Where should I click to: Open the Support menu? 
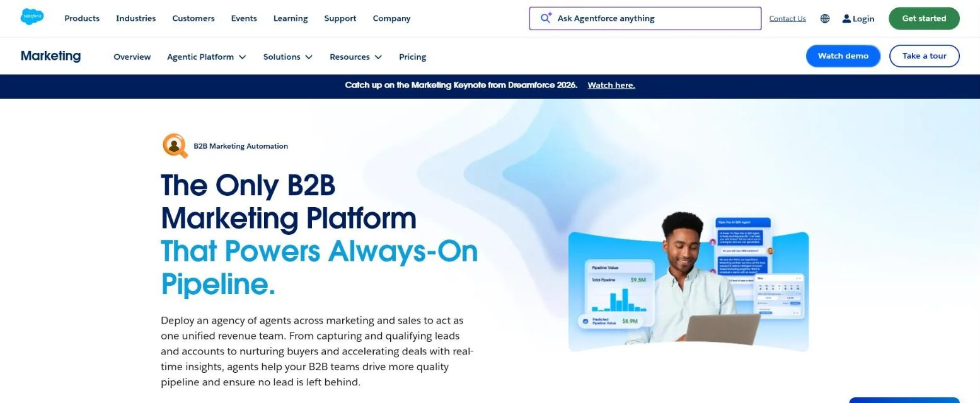click(340, 18)
